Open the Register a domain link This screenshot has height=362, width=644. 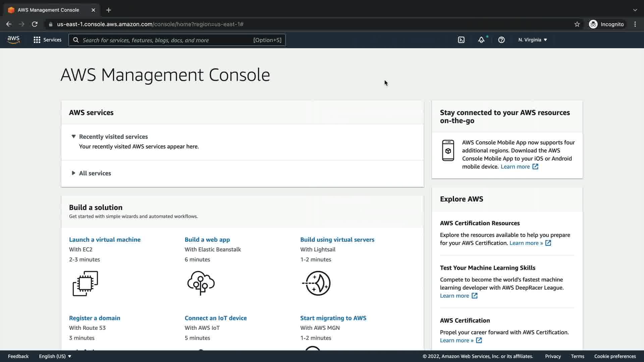[x=95, y=318]
